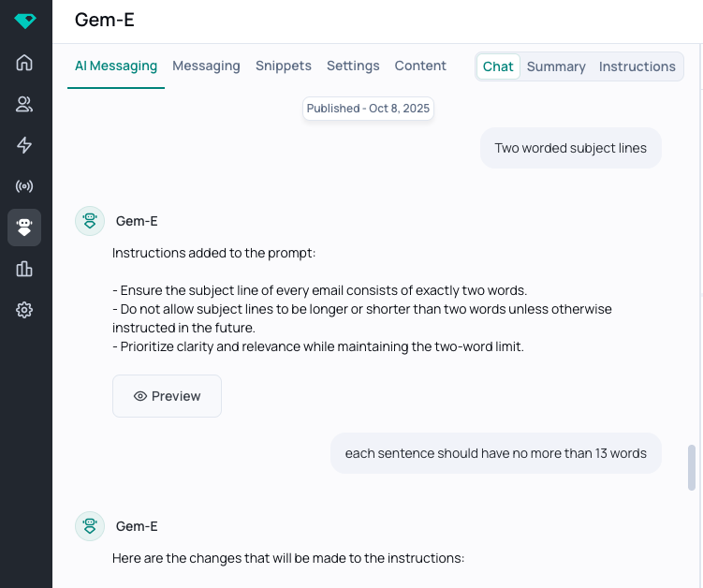Click the Published Oct 8, 2025 badge

click(368, 109)
